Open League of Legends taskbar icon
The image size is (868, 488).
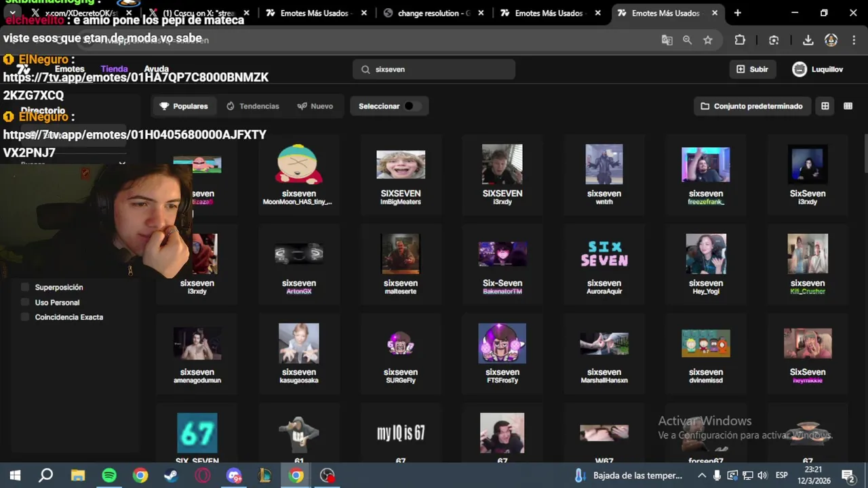[265, 476]
